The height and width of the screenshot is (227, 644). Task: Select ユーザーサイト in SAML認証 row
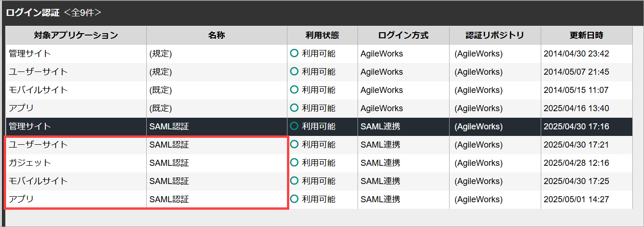(x=38, y=145)
